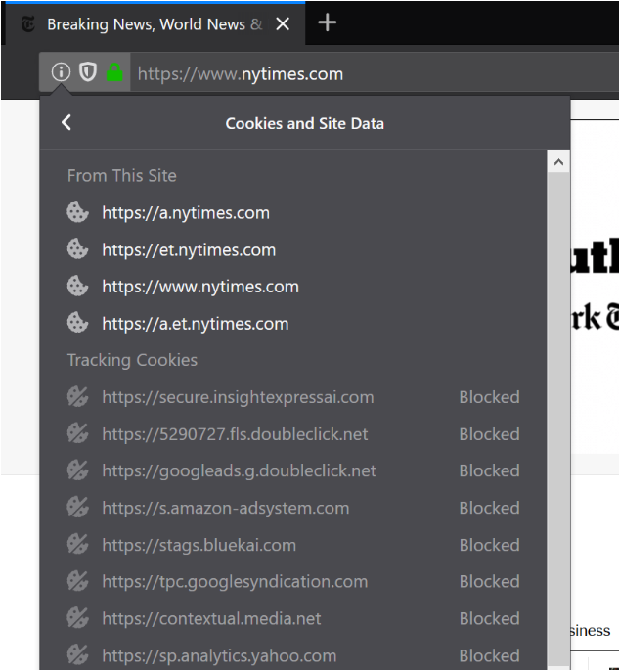
Task: Click Blocked status for stags.bluekai.com
Action: pyautogui.click(x=489, y=545)
